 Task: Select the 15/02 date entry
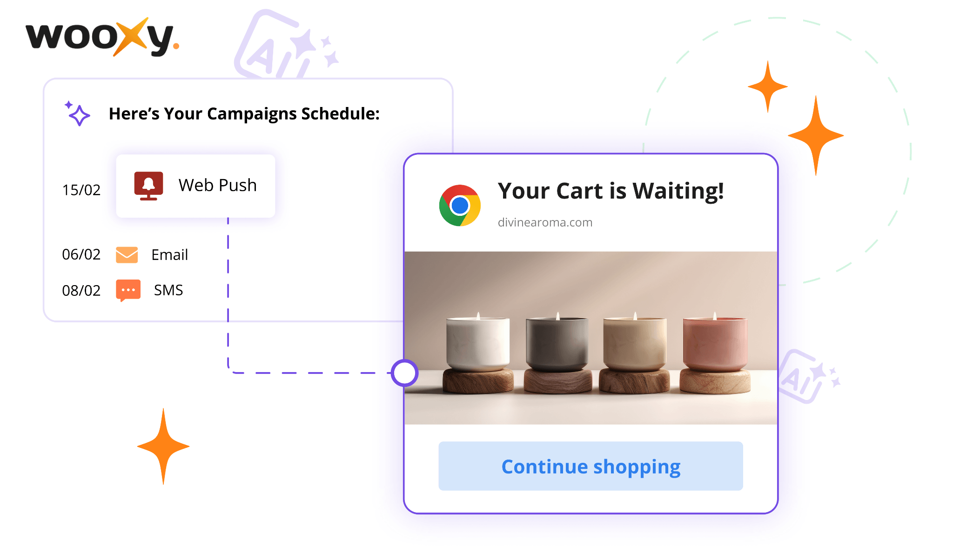tap(81, 190)
